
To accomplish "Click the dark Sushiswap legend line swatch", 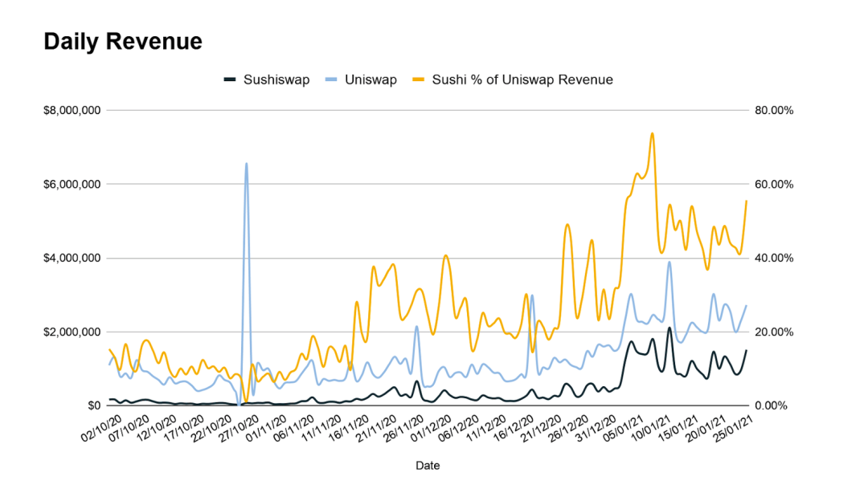I will (x=230, y=79).
